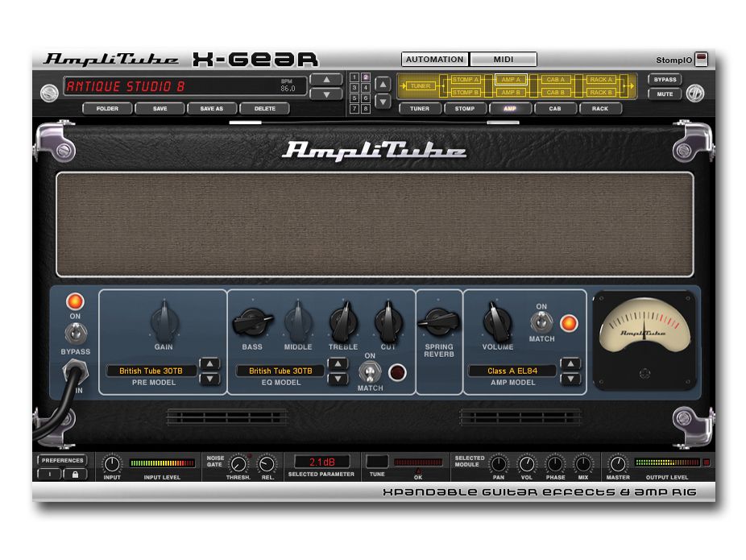Image resolution: width=746 pixels, height=560 pixels.
Task: Click the guitar cable IN jack
Action: tap(75, 371)
